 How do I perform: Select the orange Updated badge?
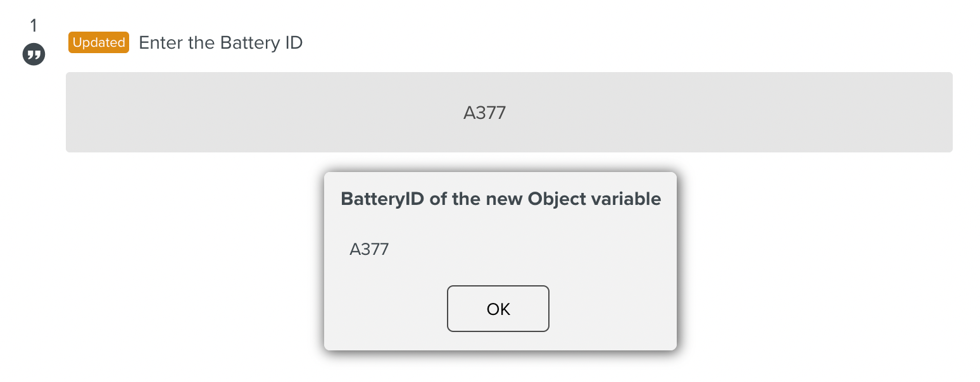point(98,42)
